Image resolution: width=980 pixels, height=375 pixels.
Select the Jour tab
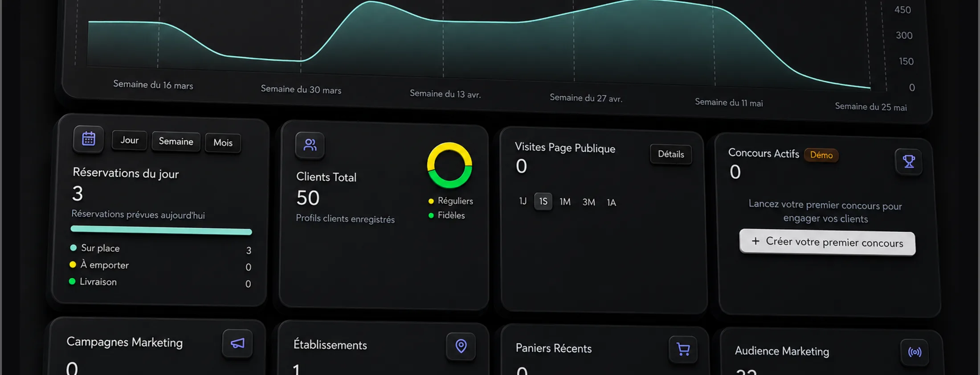[129, 140]
